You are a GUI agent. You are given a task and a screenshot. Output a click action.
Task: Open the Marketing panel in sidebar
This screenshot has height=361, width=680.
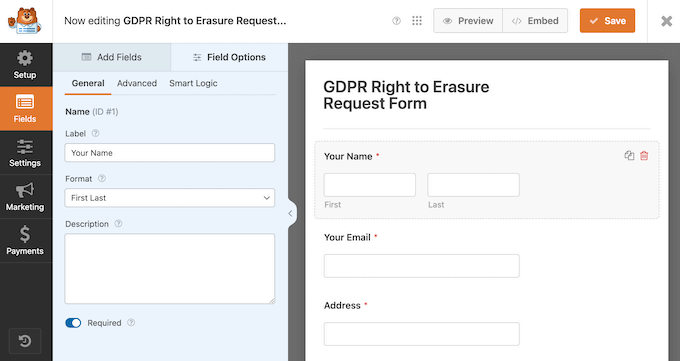[x=25, y=197]
